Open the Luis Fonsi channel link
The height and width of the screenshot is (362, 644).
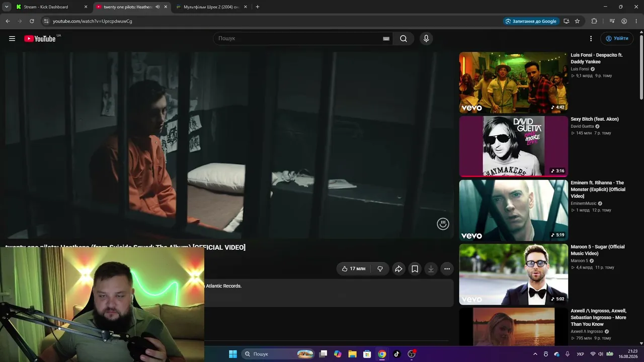pyautogui.click(x=580, y=69)
